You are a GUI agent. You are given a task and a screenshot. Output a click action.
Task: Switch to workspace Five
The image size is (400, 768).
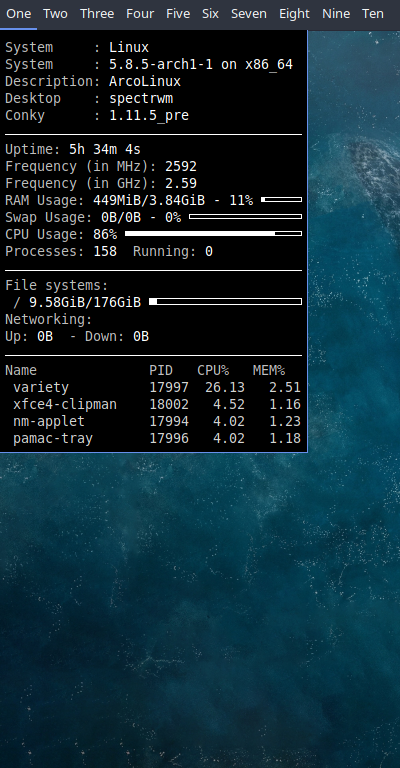click(x=178, y=14)
